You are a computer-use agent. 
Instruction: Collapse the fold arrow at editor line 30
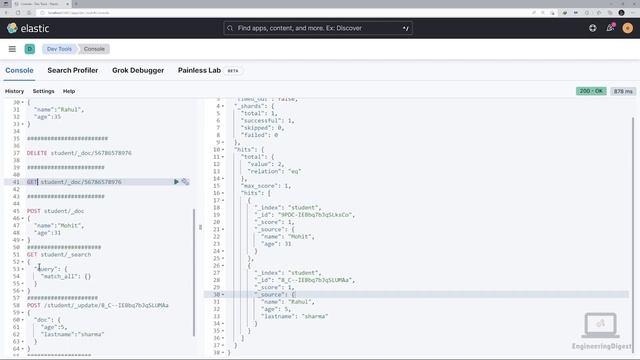coord(22,102)
